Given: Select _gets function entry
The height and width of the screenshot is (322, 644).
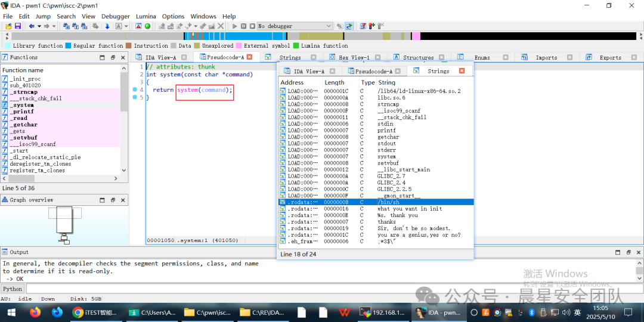Looking at the screenshot, I should (61, 131).
